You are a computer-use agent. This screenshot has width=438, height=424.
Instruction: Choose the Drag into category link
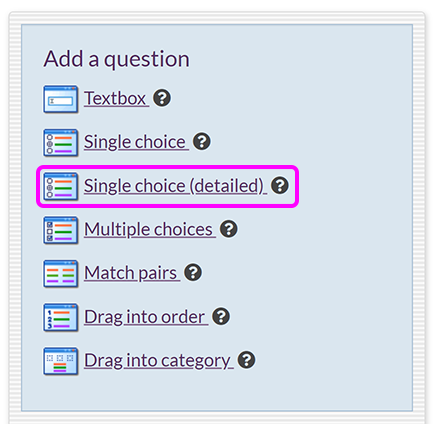(158, 361)
